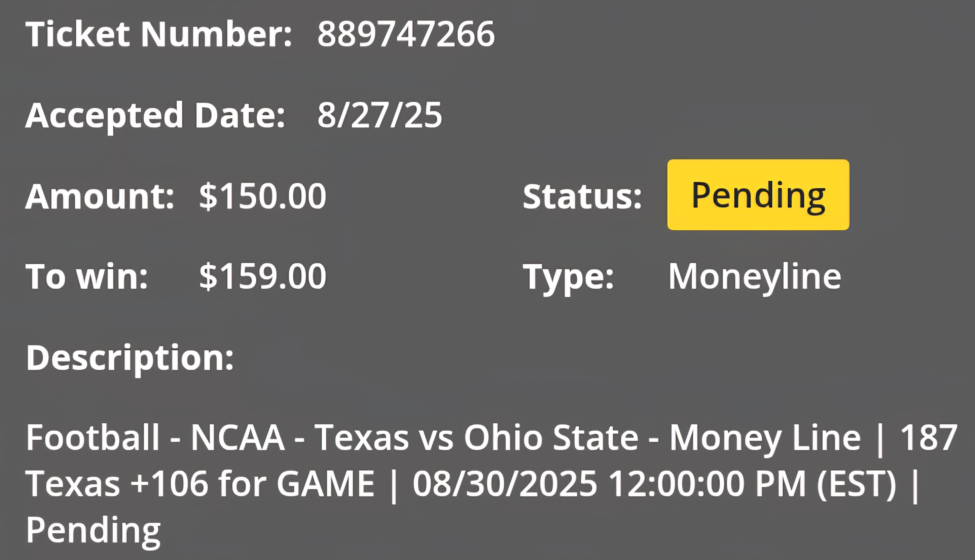
Task: Click the Status label
Action: click(582, 197)
